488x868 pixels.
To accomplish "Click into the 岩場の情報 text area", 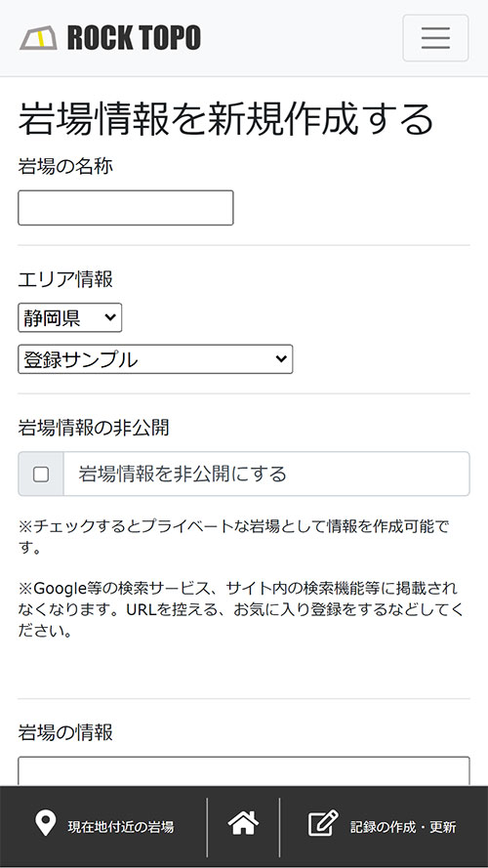I will pos(244,771).
